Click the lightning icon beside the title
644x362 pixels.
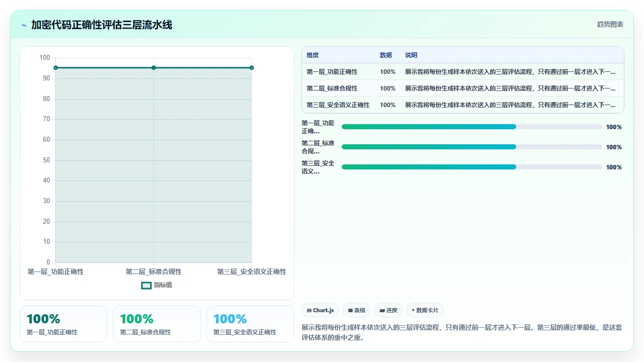coord(24,25)
